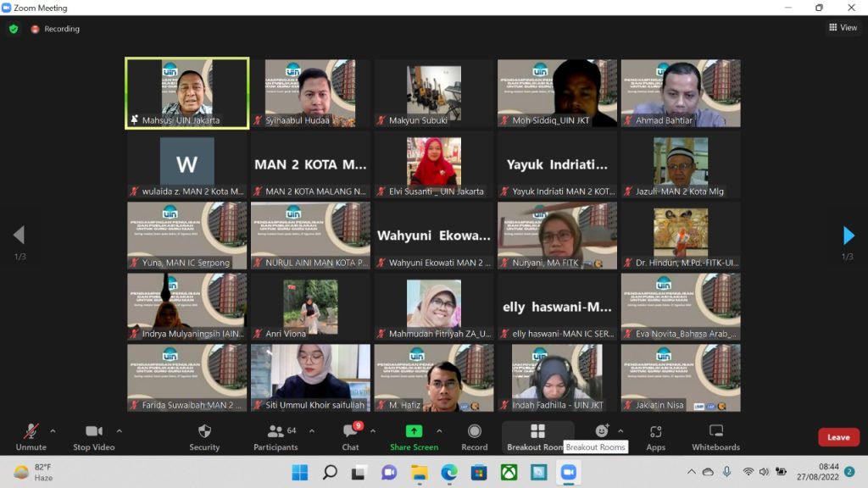Viewport: 868px width, 488px height.
Task: Open Breakout Rooms
Action: click(537, 436)
